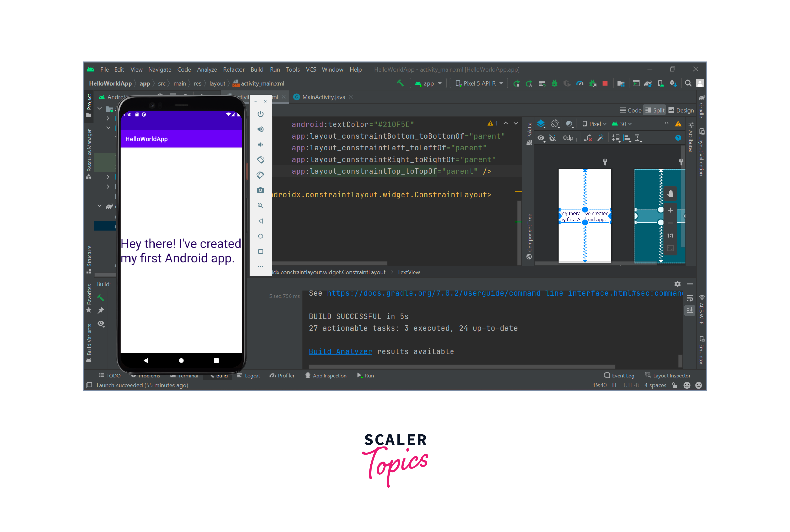Viewport: 790px width, 532px height.
Task: Click the Infer Constraints magic wand icon
Action: coord(601,138)
